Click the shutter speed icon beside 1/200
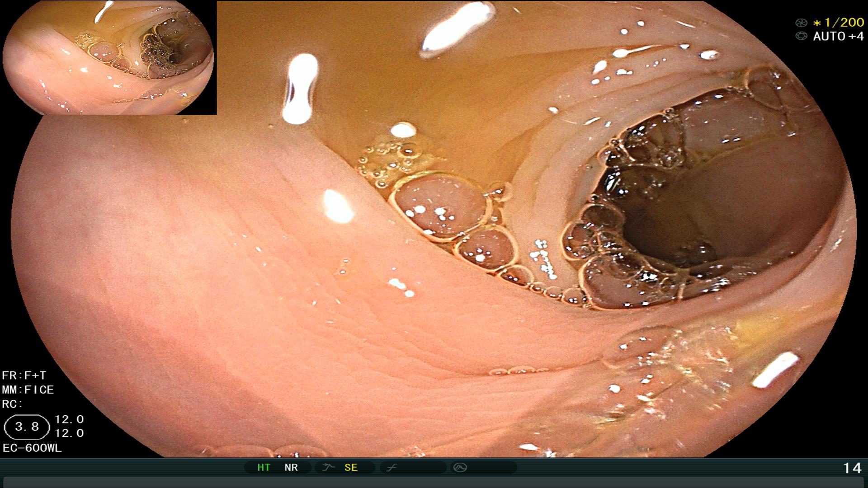The width and height of the screenshot is (868, 488). coord(801,23)
